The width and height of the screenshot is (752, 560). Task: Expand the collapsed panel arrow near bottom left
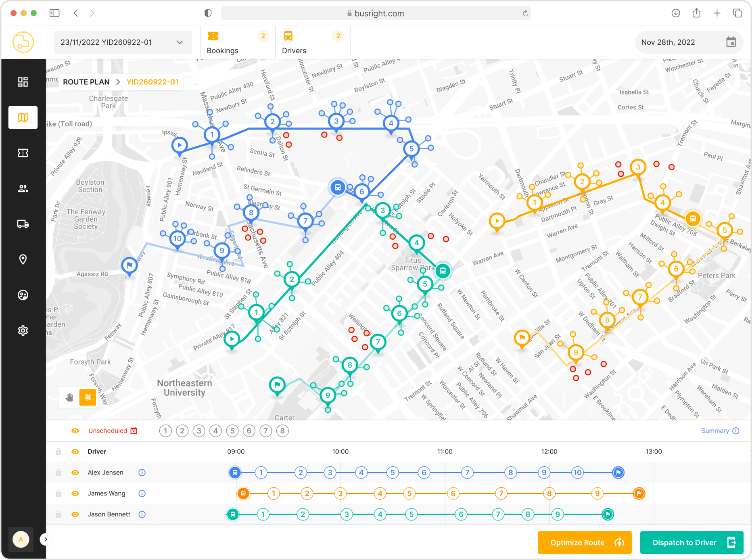(x=46, y=539)
